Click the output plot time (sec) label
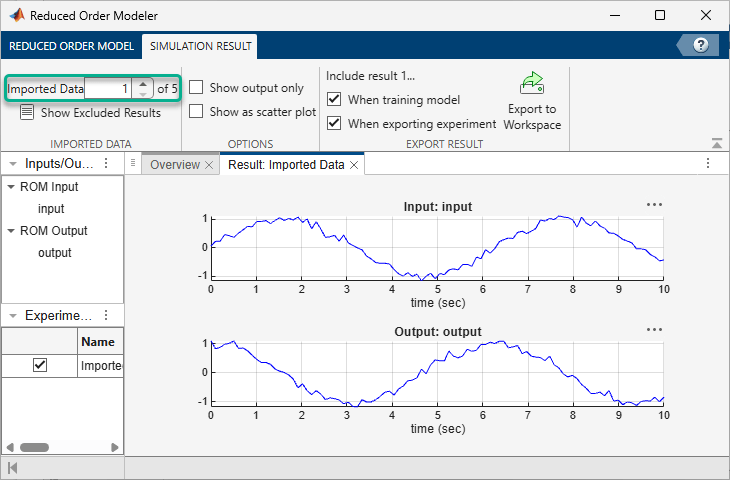The width and height of the screenshot is (730, 480). pos(438,428)
